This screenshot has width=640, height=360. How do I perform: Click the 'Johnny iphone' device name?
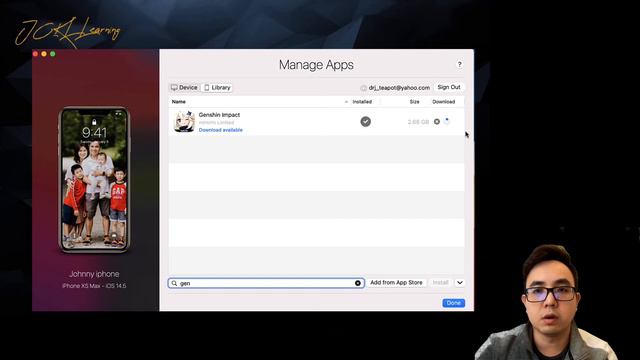[94, 274]
